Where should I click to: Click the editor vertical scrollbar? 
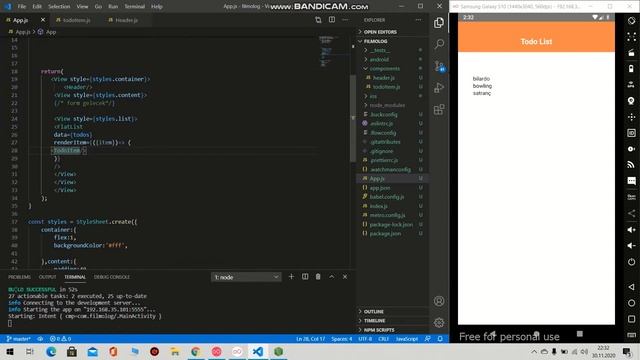[353, 118]
